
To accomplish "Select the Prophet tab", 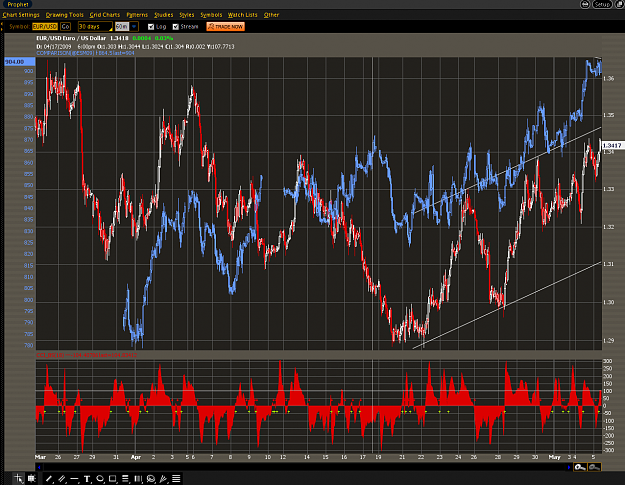I will coord(18,4).
